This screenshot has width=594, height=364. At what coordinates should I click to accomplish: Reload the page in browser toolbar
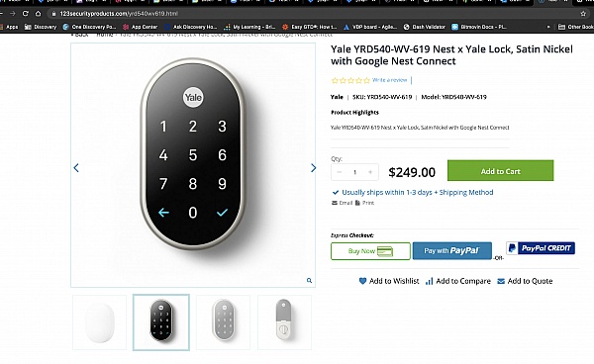(26, 14)
